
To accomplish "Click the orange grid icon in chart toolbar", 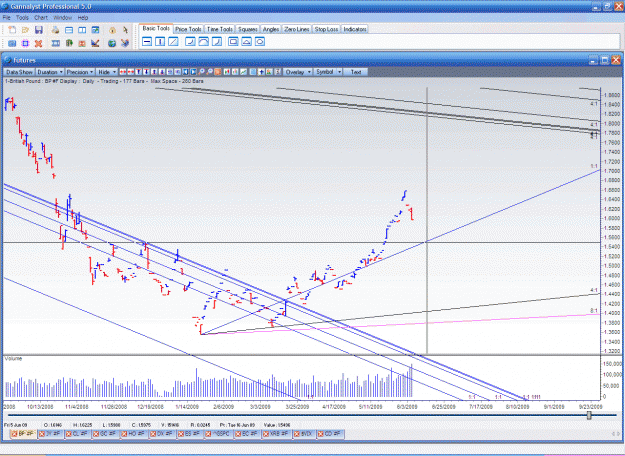I will tap(218, 72).
